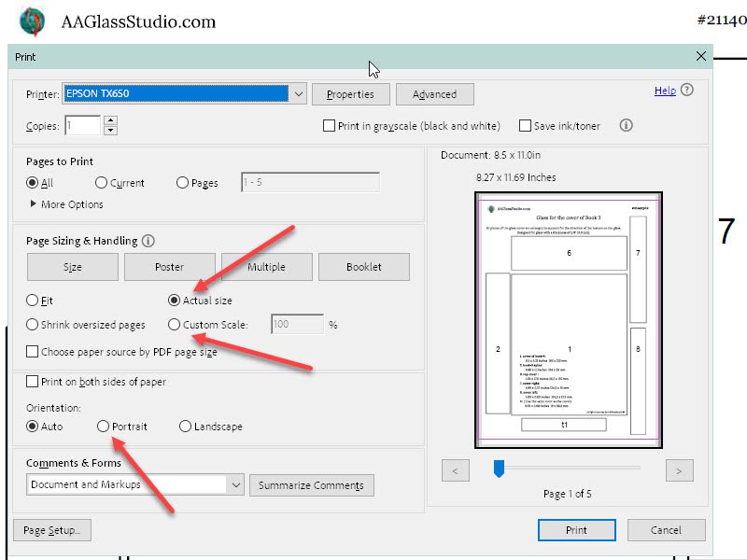Screen dimensions: 747x560
Task: Select Portrait orientation radio button
Action: click(x=103, y=427)
